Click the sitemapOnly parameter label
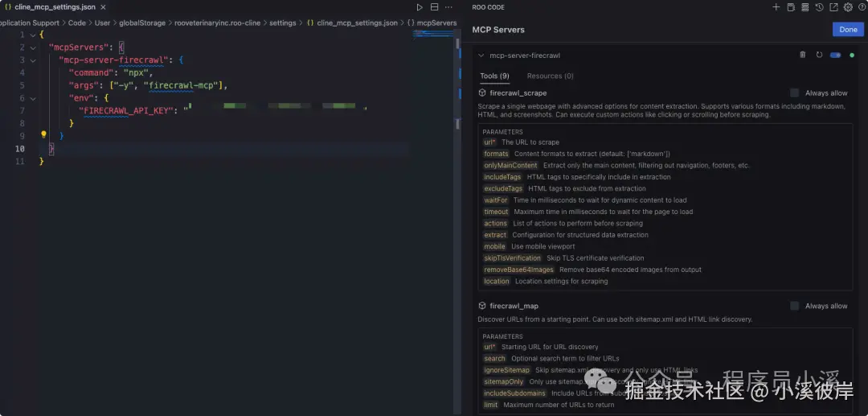Viewport: 868px width, 416px height. click(x=504, y=381)
